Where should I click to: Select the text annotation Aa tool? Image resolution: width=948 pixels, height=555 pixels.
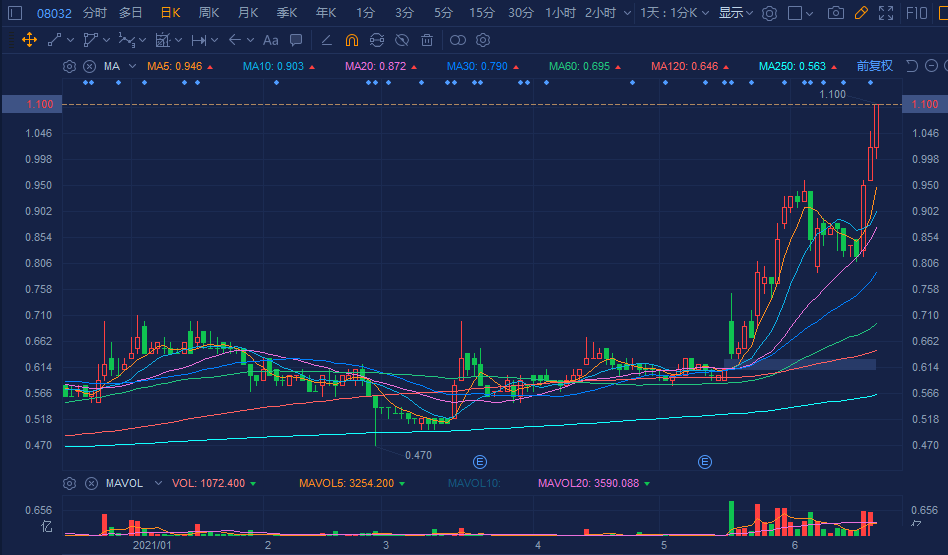270,40
